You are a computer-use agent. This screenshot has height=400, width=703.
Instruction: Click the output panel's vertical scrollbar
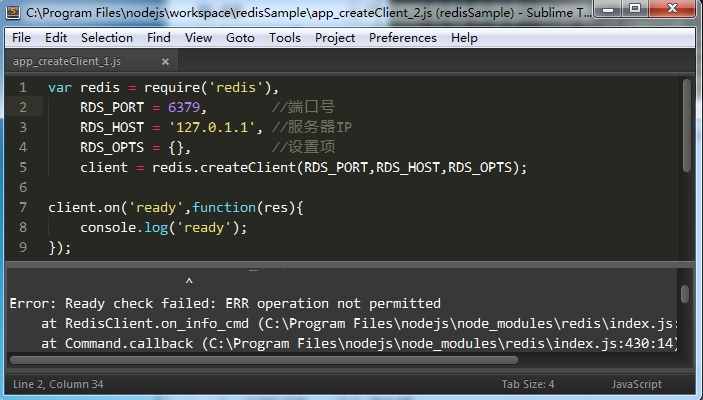[685, 294]
